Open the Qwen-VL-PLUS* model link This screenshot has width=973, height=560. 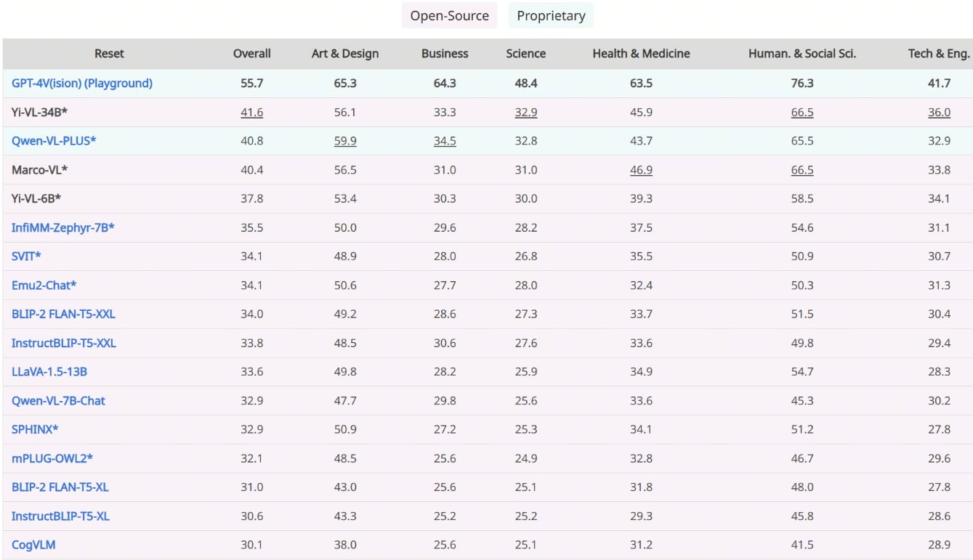[54, 141]
